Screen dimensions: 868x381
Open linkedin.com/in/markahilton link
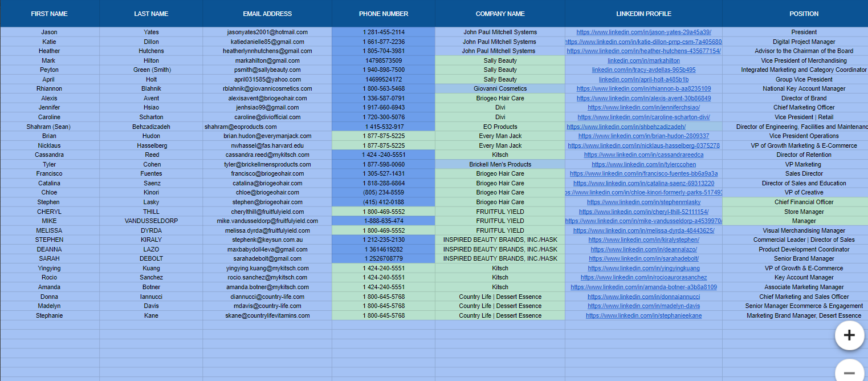(644, 60)
